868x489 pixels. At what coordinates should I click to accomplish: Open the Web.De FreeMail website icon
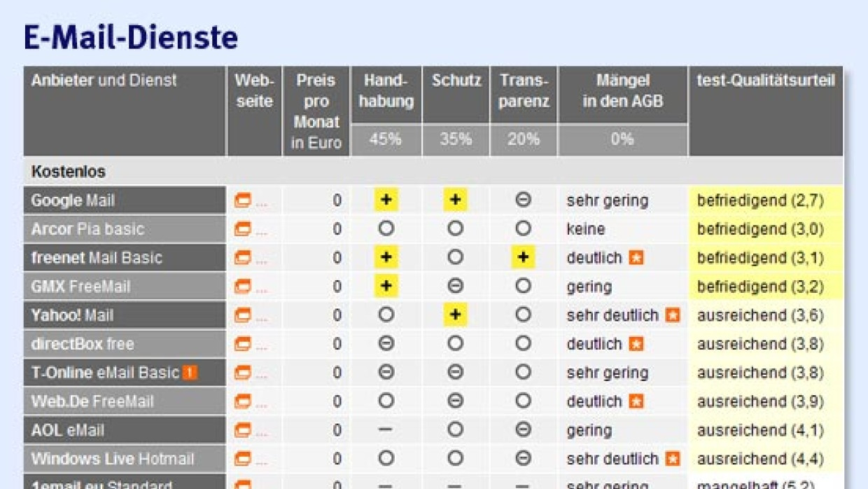click(242, 401)
